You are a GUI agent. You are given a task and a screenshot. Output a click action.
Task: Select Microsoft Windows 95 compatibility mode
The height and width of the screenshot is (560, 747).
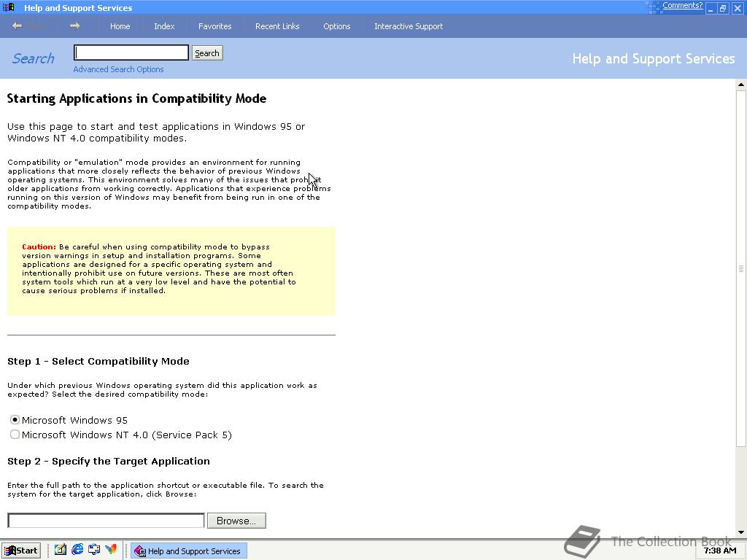tap(15, 420)
